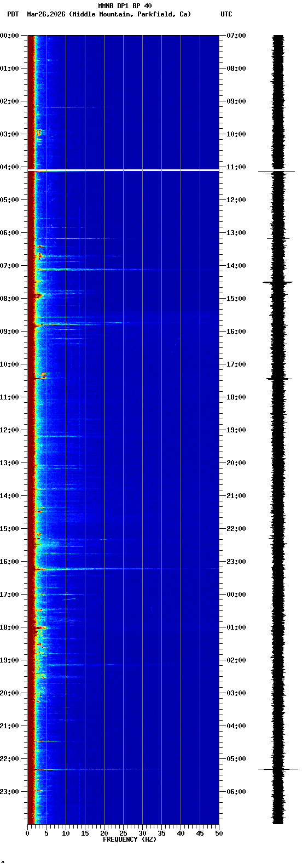Click the white data-gap line across the spectrogram
Viewport: 302px width, 868px height.
[123, 170]
